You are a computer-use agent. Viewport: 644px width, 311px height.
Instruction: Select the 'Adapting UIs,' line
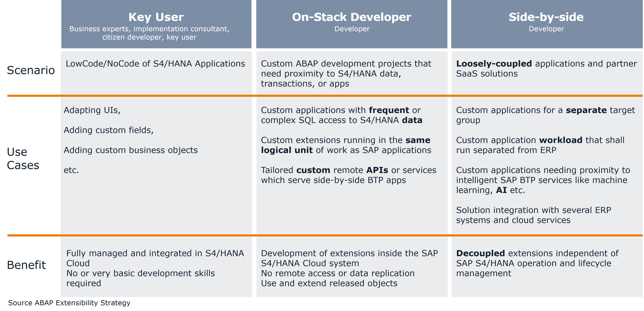tap(92, 110)
